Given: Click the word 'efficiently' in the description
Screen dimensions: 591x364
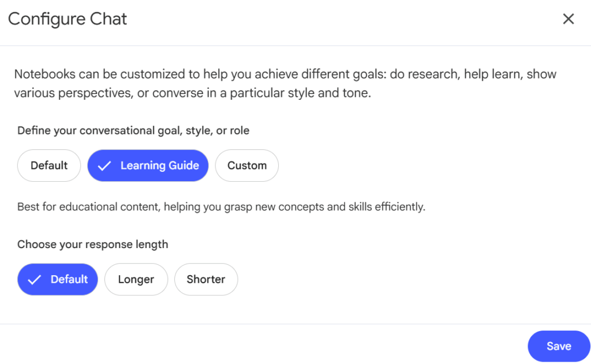Looking at the screenshot, I should tap(399, 207).
